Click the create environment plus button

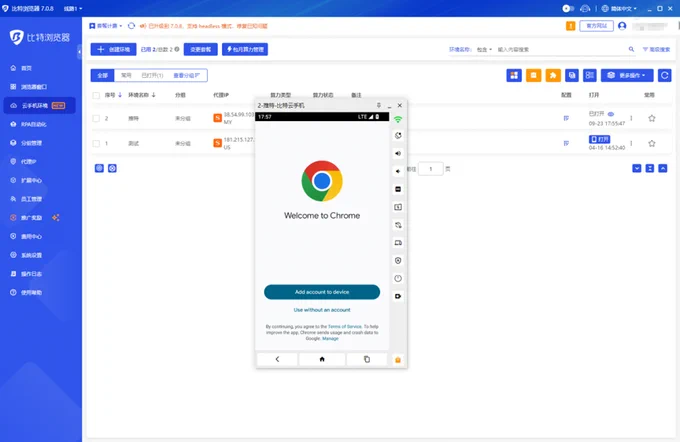pos(113,49)
